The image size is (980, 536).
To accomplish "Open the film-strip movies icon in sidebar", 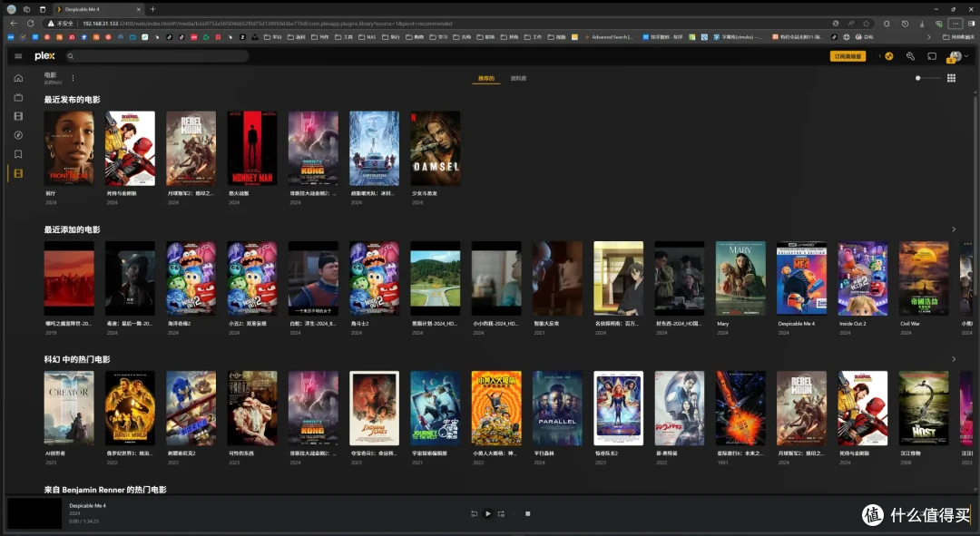I will [18, 116].
